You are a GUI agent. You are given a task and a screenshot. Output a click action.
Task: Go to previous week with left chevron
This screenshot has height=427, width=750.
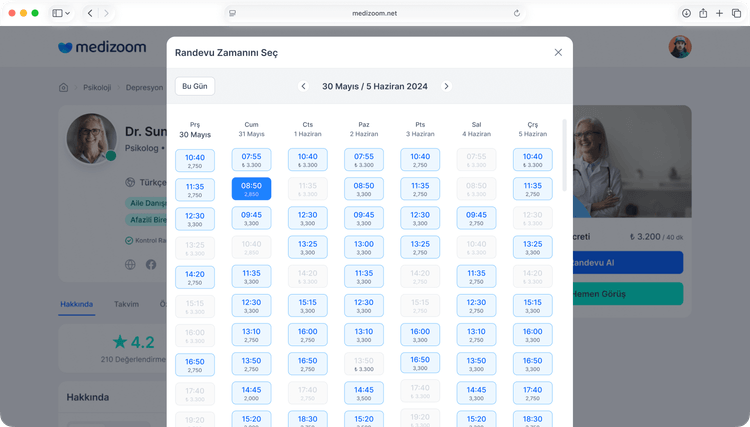303,86
